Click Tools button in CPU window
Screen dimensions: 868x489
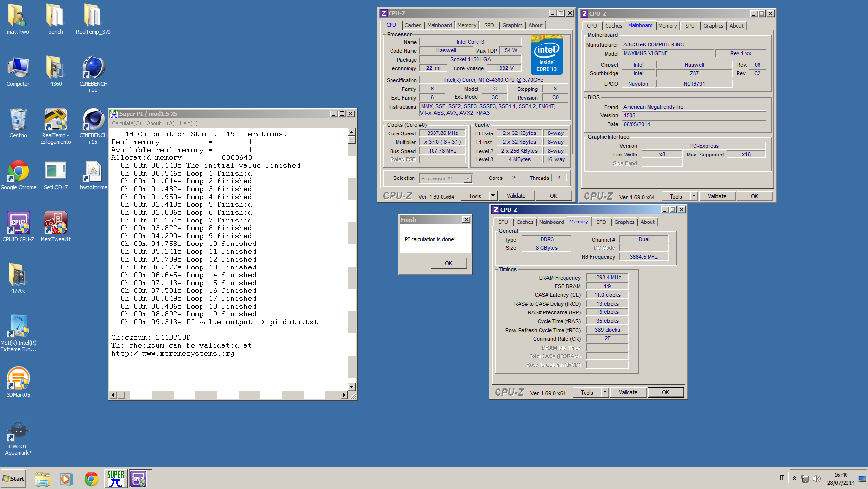coord(475,196)
